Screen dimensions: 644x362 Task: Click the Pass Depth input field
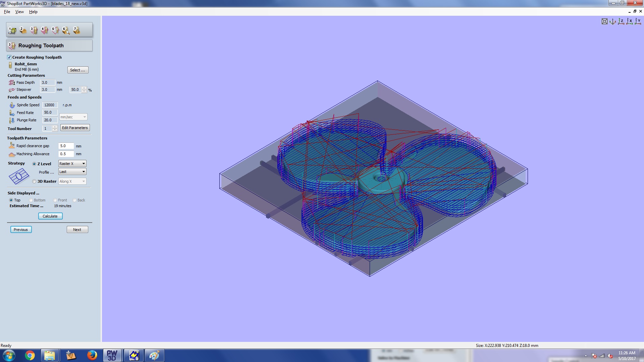(48, 82)
